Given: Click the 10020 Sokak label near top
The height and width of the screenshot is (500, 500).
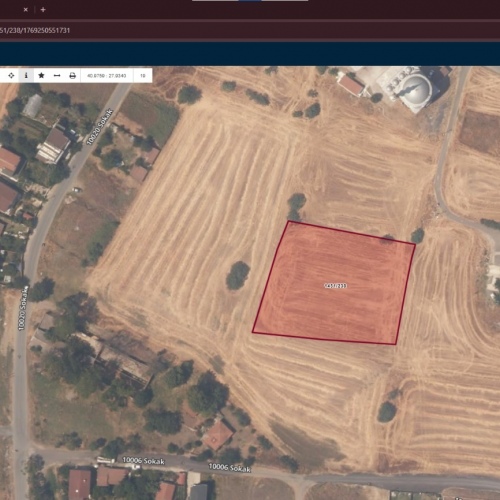Looking at the screenshot, I should (100, 127).
